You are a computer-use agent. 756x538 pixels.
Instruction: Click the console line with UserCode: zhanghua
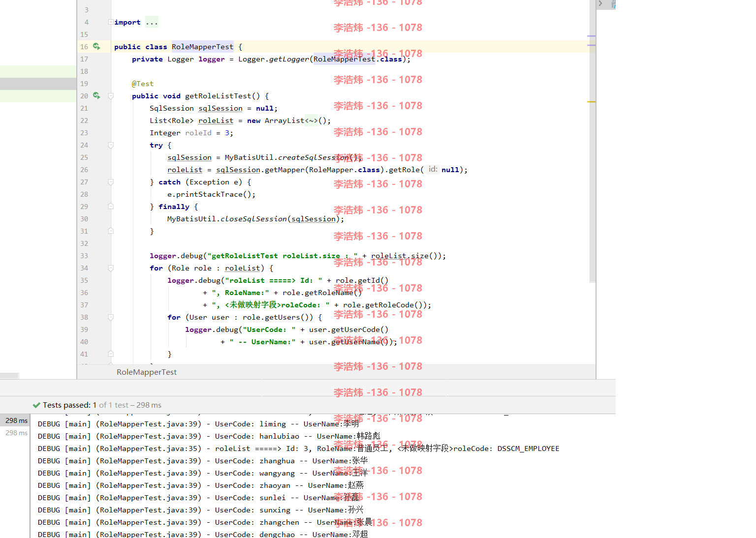pos(203,461)
